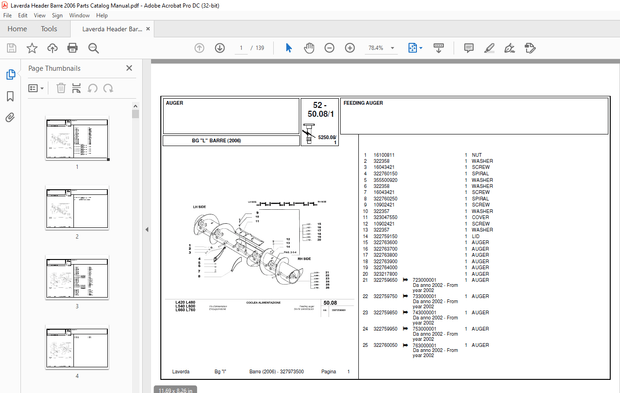Open the Help menu
This screenshot has width=620, height=393.
(x=102, y=15)
